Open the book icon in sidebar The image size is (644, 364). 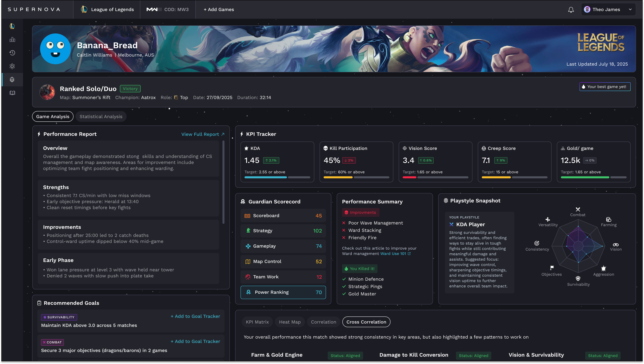pyautogui.click(x=12, y=93)
